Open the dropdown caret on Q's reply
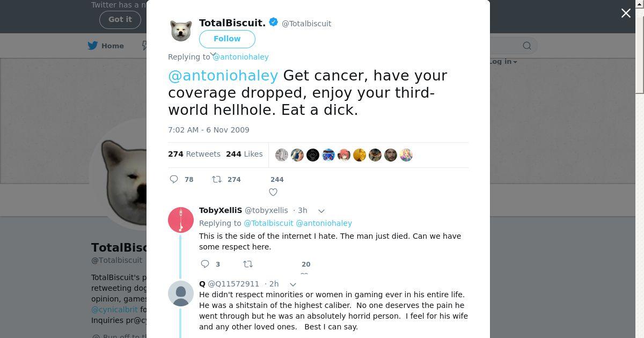Image resolution: width=644 pixels, height=338 pixels. pyautogui.click(x=293, y=284)
